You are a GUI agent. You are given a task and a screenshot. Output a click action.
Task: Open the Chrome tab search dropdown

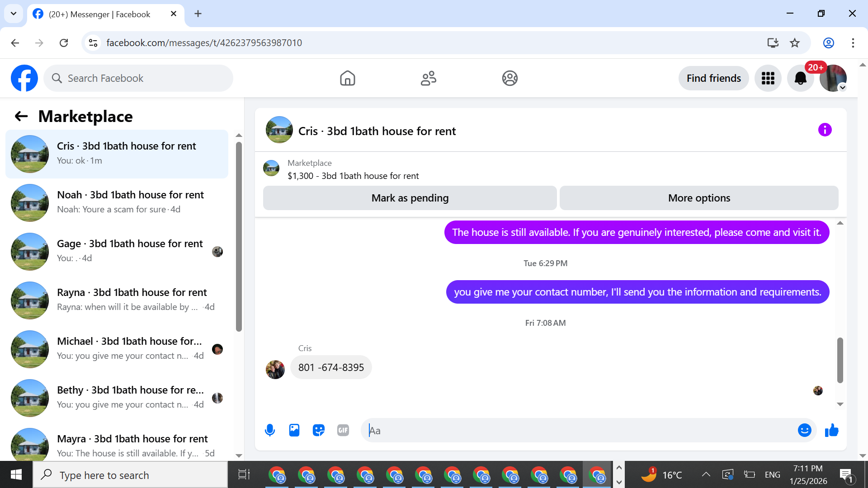click(x=14, y=14)
